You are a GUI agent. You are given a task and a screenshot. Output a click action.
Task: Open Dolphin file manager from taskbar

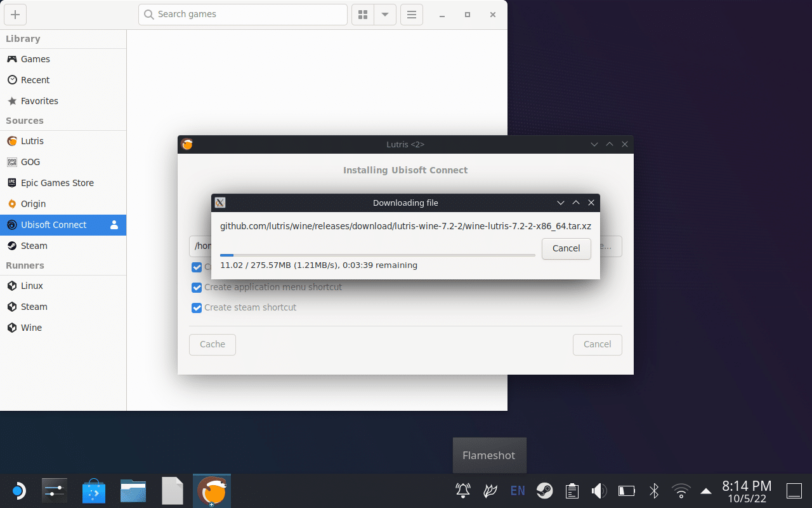pyautogui.click(x=133, y=491)
